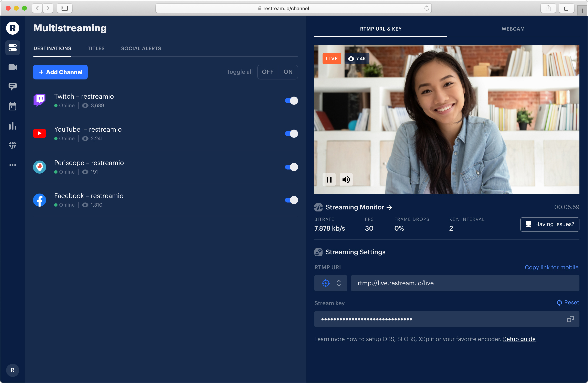
Task: Click the diamond upgrade sidebar icon
Action: (13, 145)
